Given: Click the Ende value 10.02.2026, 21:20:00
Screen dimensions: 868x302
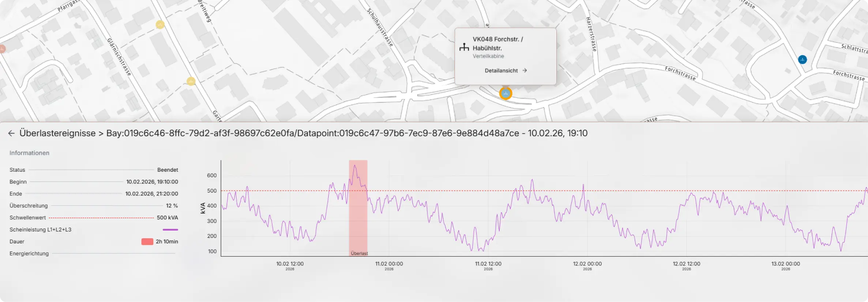Looking at the screenshot, I should (x=151, y=194).
